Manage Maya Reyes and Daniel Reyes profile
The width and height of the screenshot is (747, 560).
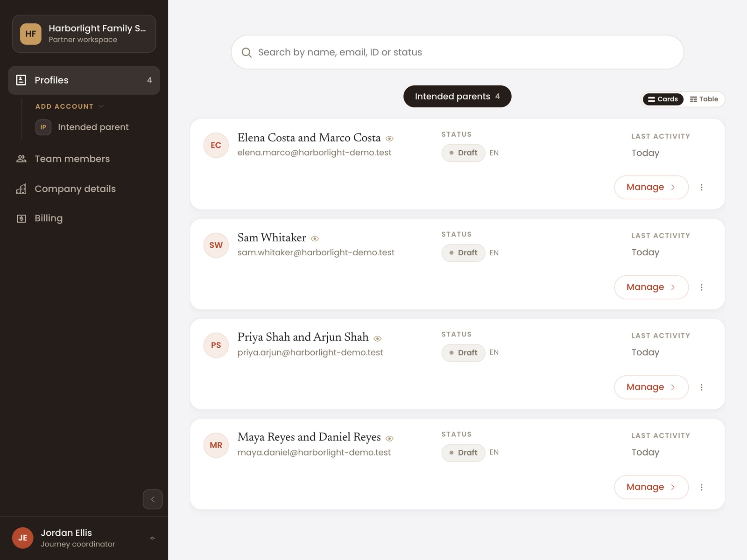pos(651,487)
